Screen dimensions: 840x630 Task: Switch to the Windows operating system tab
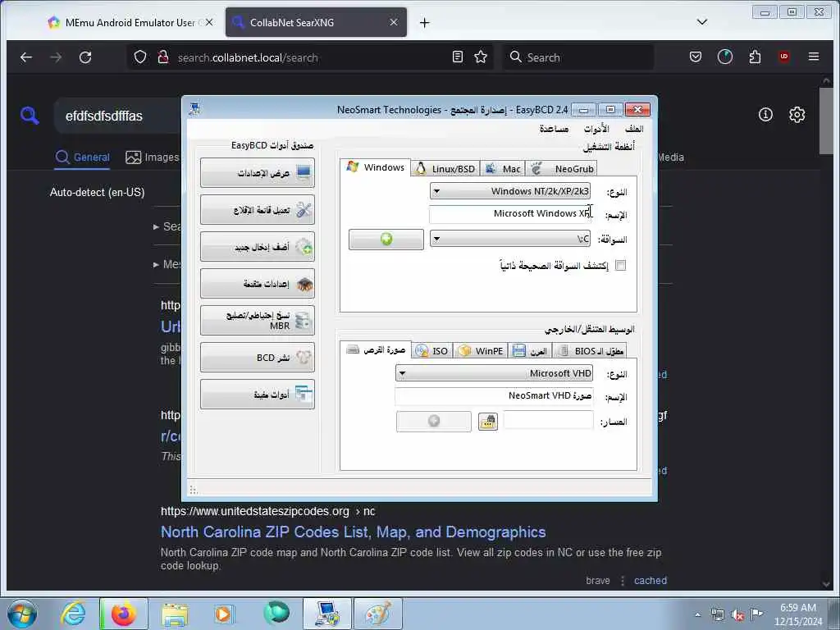[376, 167]
